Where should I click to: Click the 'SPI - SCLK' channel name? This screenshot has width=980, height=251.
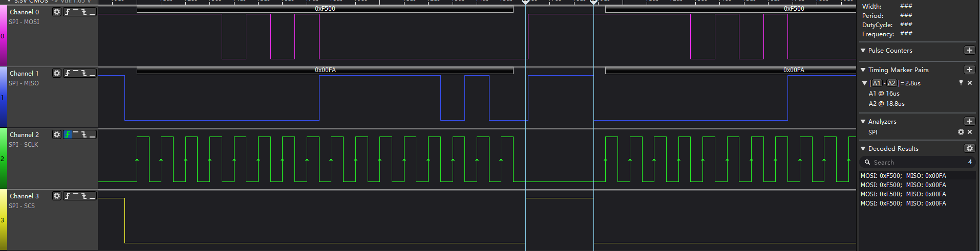coord(24,145)
